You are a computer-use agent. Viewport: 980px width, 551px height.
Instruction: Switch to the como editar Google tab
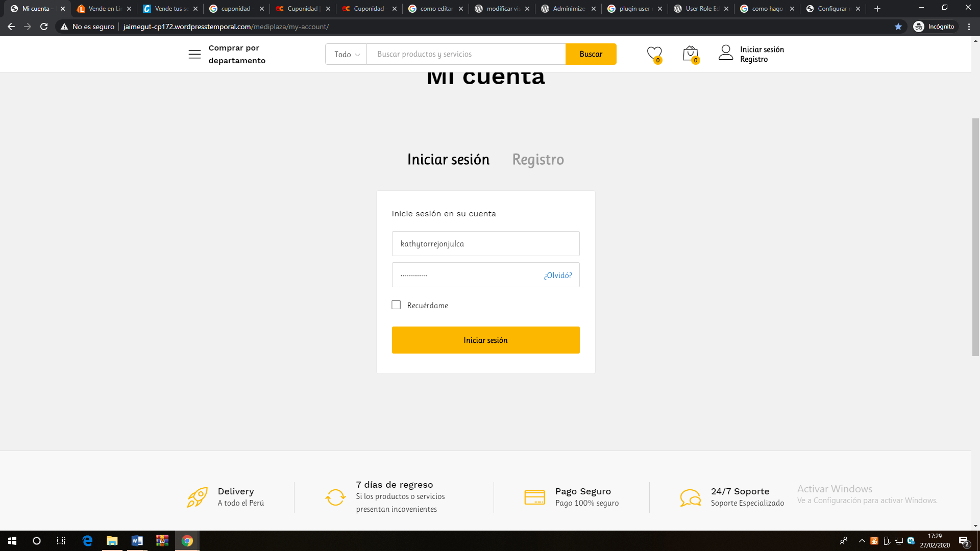[436, 9]
